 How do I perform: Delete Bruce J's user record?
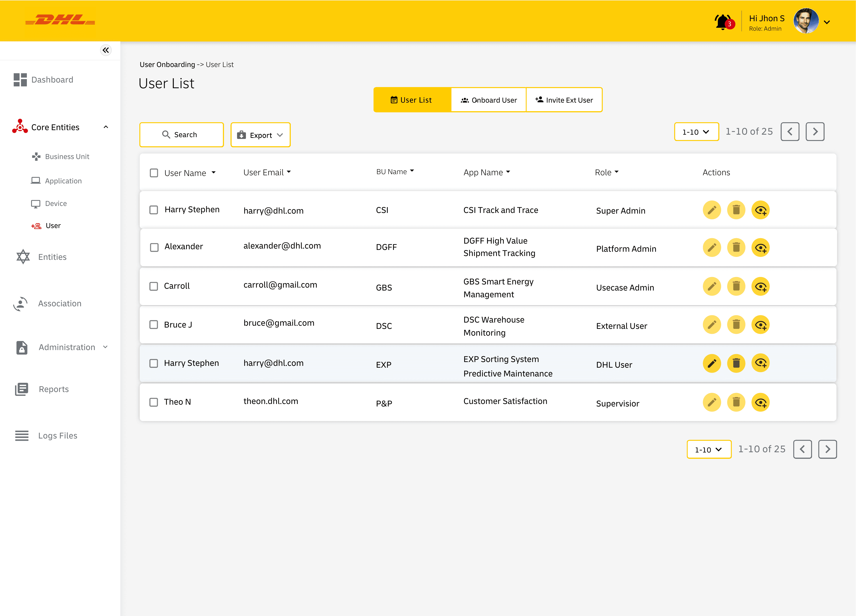pyautogui.click(x=736, y=325)
